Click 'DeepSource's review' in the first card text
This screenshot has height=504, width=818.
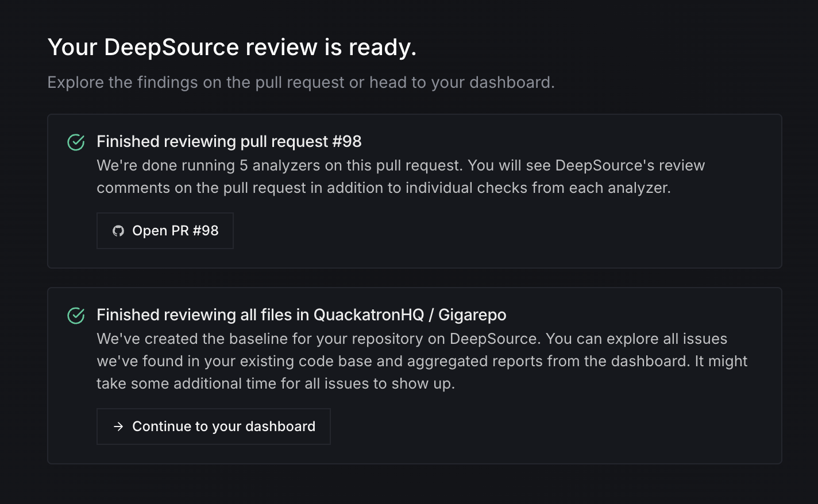tap(630, 166)
